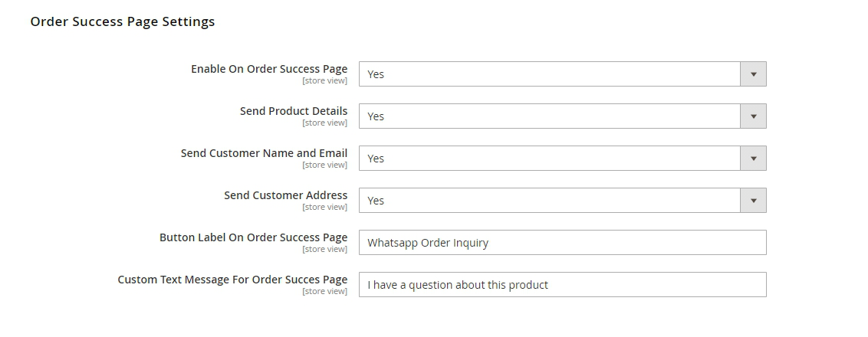Collapse the Order Success Page Settings section heading
Screen dimensions: 868x337
tap(123, 22)
